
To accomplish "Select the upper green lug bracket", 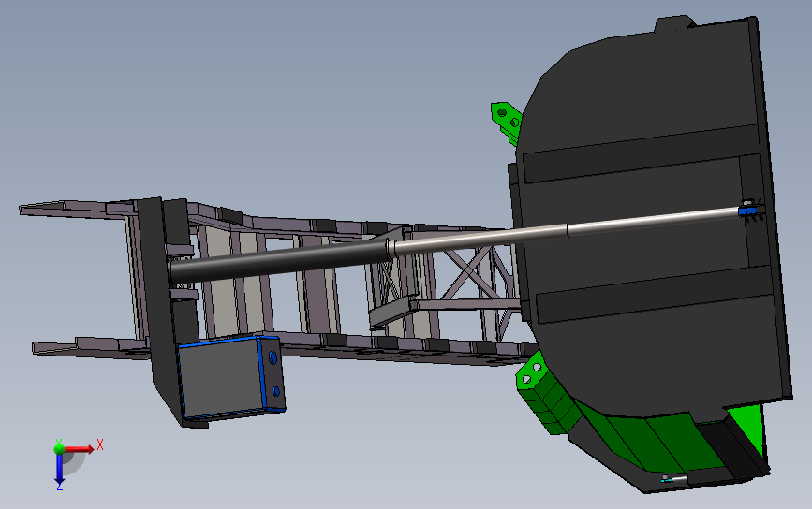I will (506, 121).
